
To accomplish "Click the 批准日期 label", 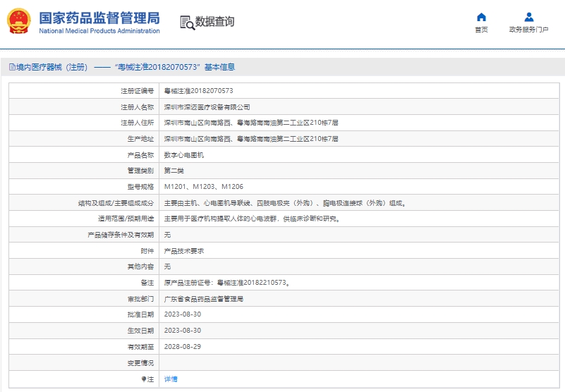I will (140, 314).
